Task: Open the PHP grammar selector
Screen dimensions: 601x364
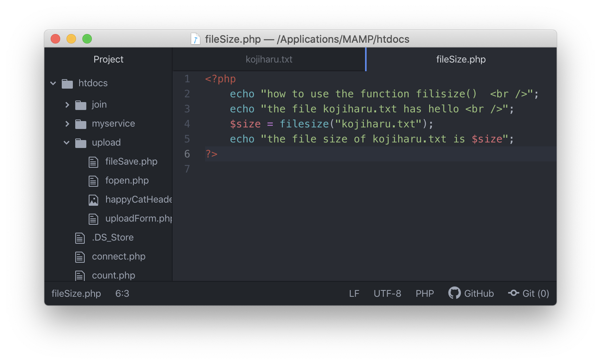Action: (x=425, y=294)
